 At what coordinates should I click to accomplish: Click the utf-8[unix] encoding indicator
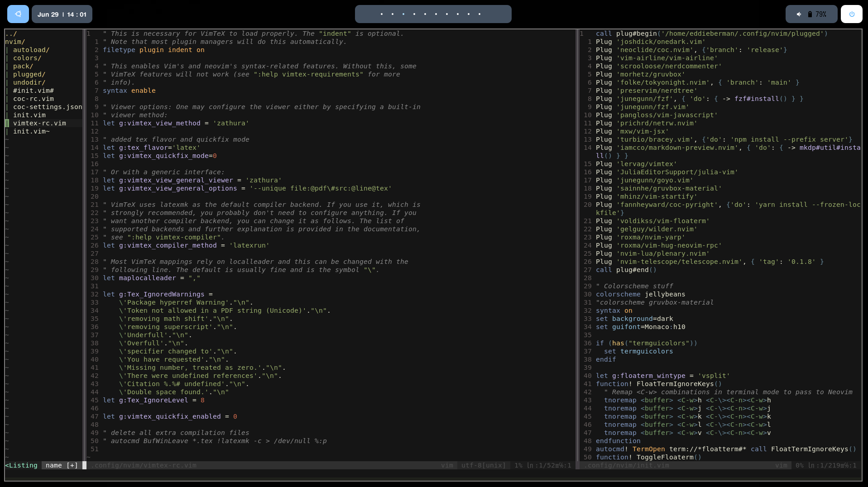point(484,465)
